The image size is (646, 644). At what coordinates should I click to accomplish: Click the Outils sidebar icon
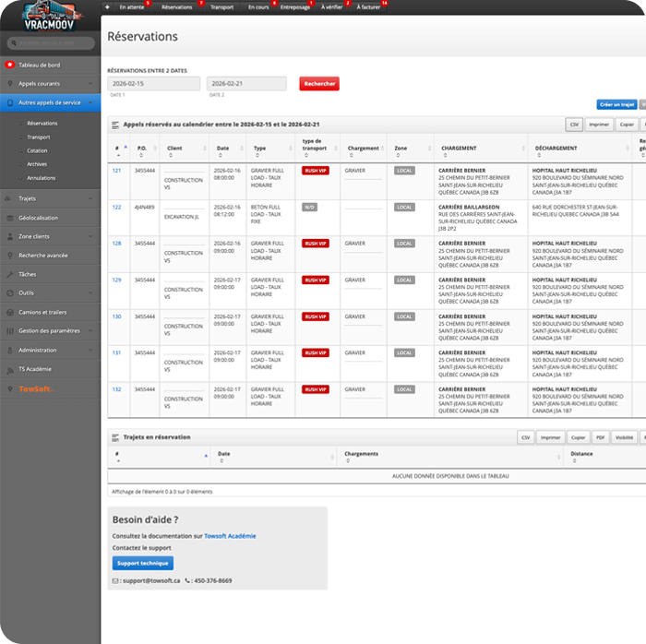tap(10, 292)
